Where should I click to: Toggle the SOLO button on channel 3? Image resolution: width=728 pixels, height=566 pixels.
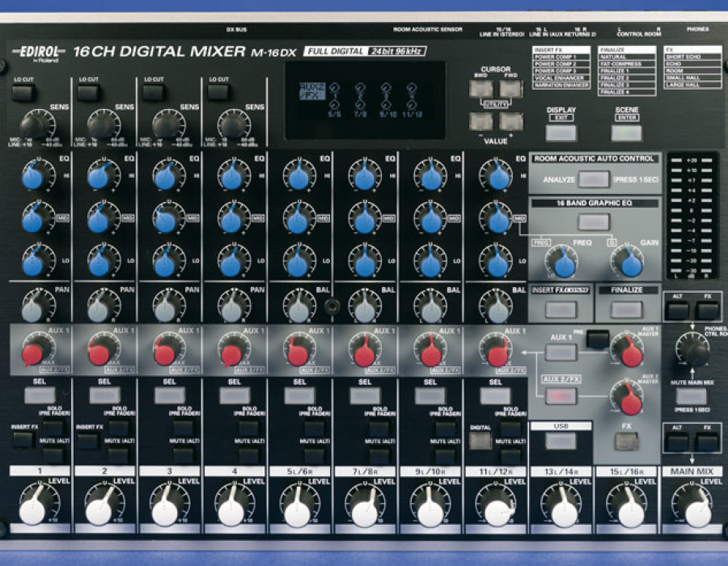coord(184,427)
